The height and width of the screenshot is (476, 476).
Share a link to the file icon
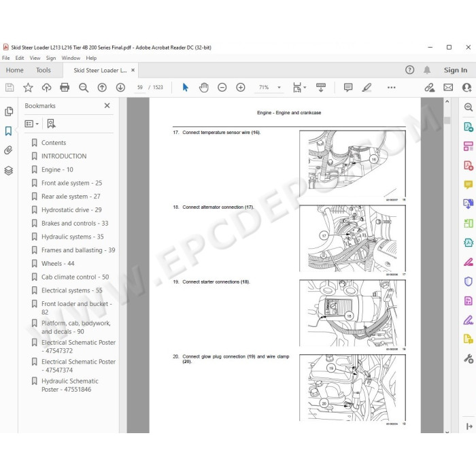click(x=430, y=88)
